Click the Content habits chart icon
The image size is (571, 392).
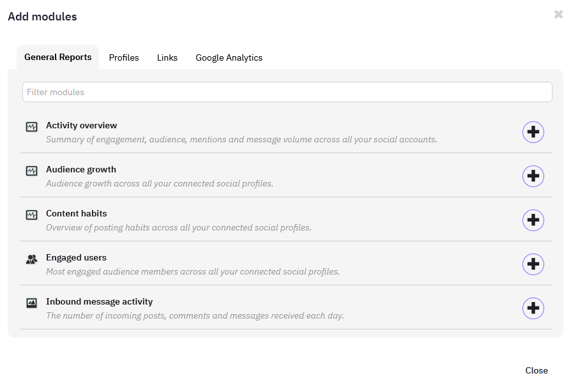(31, 215)
